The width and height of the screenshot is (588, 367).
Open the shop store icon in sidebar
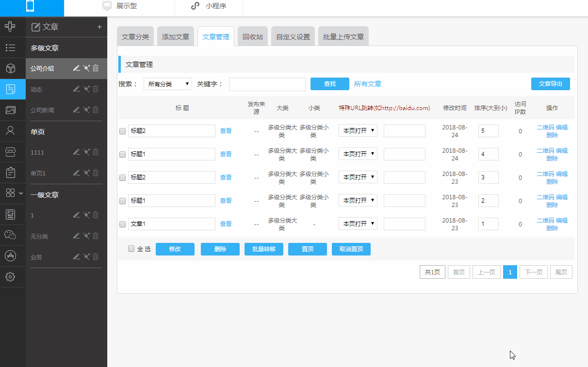pos(10,151)
